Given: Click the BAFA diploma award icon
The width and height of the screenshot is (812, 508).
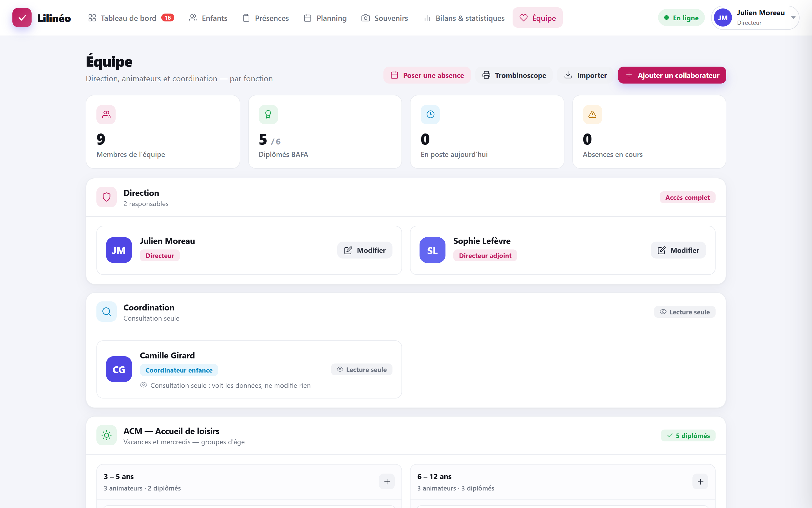Looking at the screenshot, I should pos(268,115).
